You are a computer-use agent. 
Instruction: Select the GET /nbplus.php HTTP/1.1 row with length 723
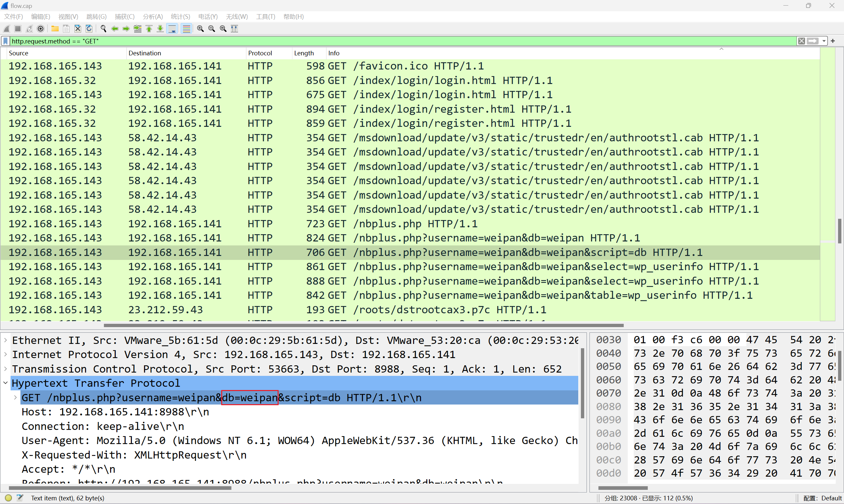[x=410, y=224]
